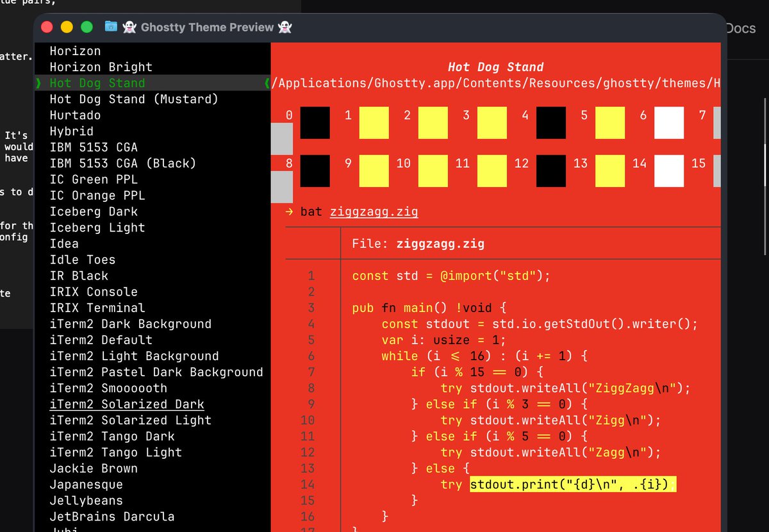Select the IR Black theme
769x532 pixels.
[79, 275]
